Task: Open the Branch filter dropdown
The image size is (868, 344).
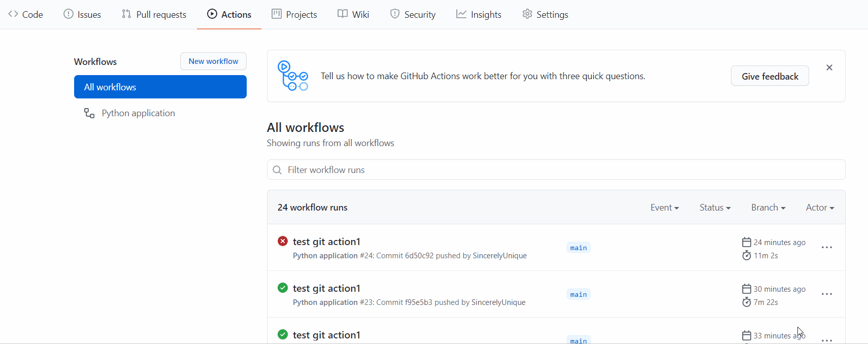Action: pos(768,208)
